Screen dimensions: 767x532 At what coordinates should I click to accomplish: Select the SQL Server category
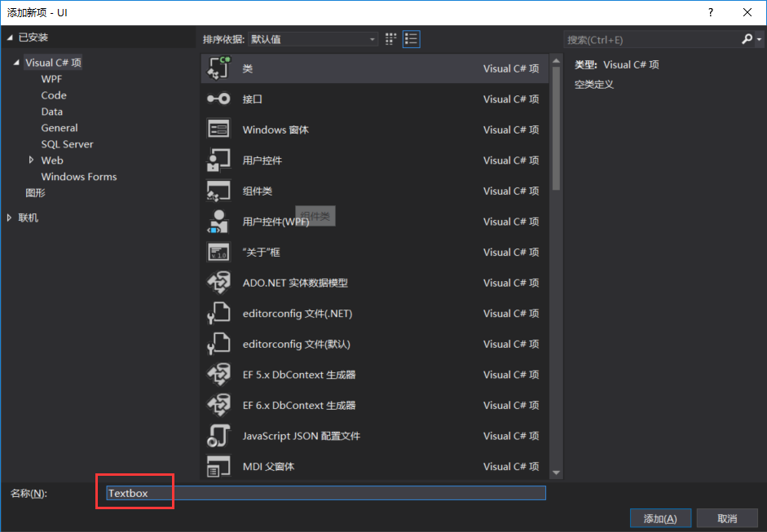(x=67, y=144)
